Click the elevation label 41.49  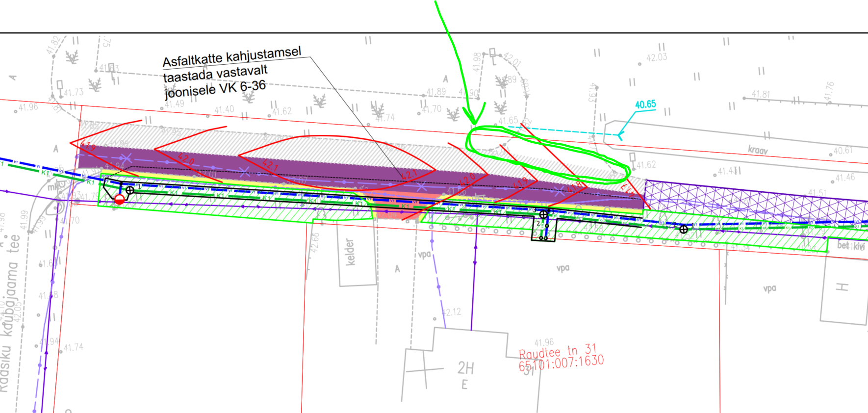pos(174,104)
